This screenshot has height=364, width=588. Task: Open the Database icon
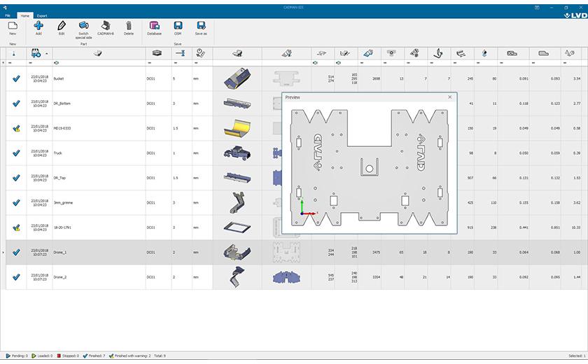(154, 26)
